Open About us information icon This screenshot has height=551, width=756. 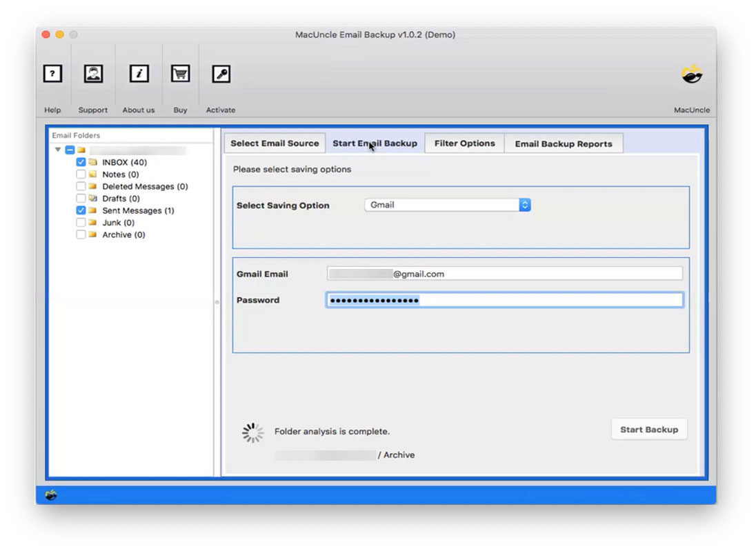pos(138,73)
